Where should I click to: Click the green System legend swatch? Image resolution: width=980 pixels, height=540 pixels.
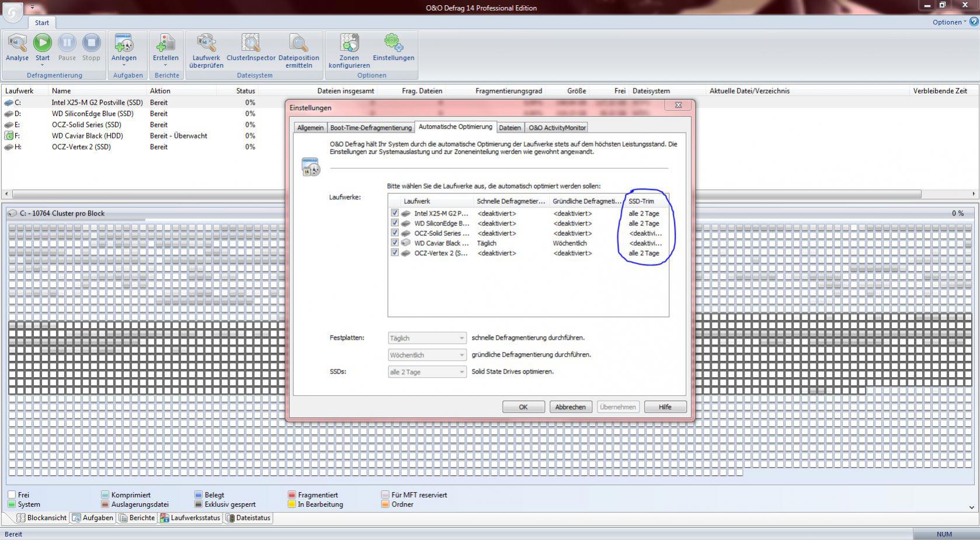click(x=12, y=504)
